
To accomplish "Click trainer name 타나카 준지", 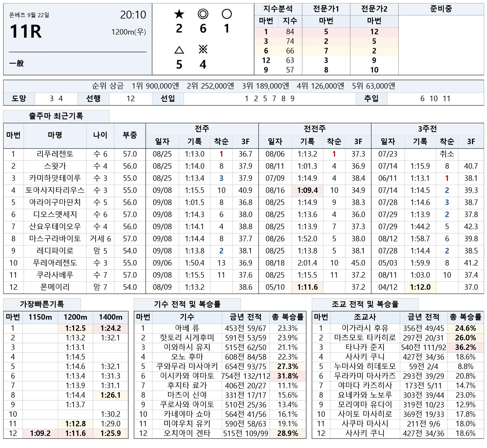I will point(365,347).
